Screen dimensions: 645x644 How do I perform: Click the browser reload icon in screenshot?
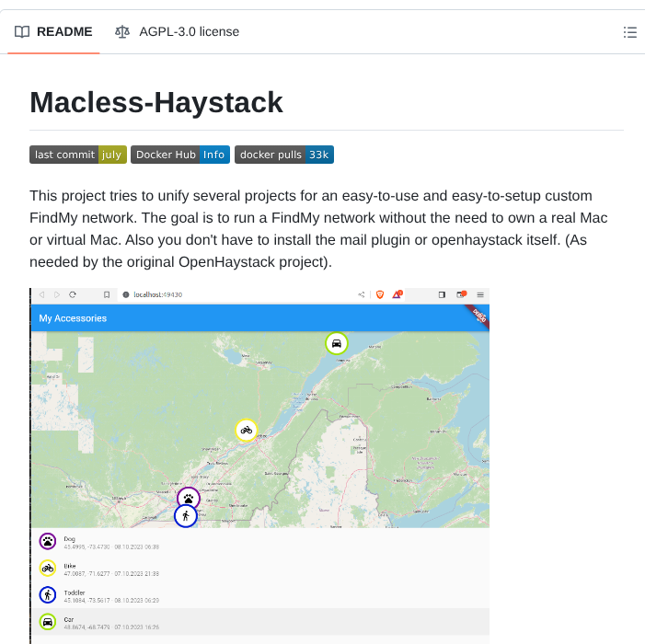[73, 294]
